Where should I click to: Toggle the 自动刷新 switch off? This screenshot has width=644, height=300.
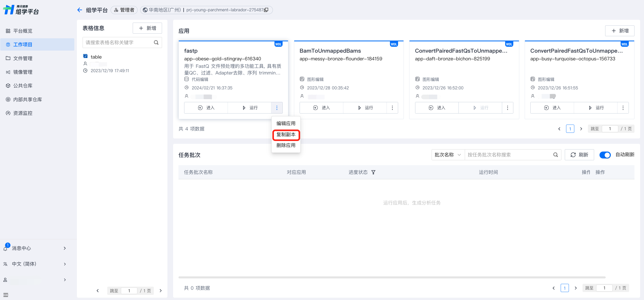click(x=605, y=155)
